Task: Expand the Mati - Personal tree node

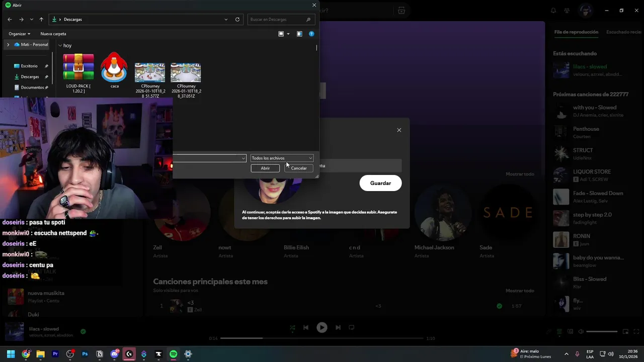Action: 8,45
